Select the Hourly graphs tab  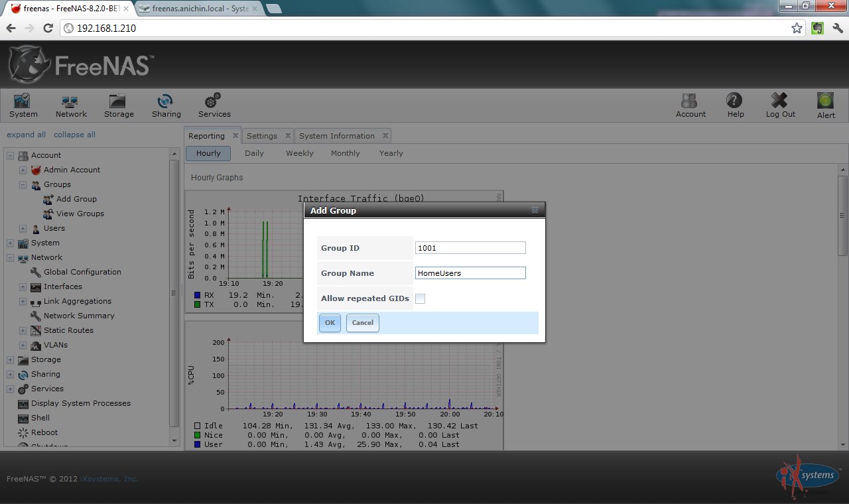(x=208, y=153)
